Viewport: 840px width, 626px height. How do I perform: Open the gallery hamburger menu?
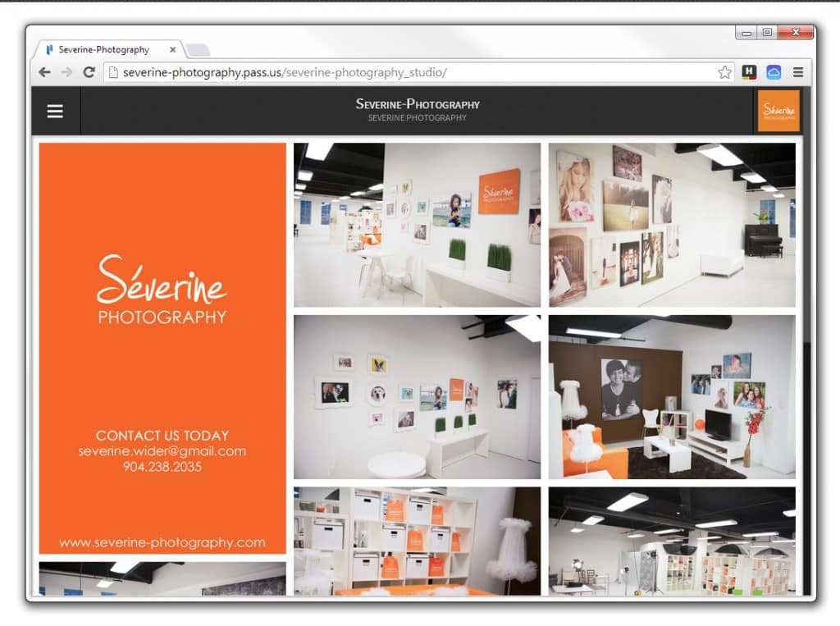point(55,111)
